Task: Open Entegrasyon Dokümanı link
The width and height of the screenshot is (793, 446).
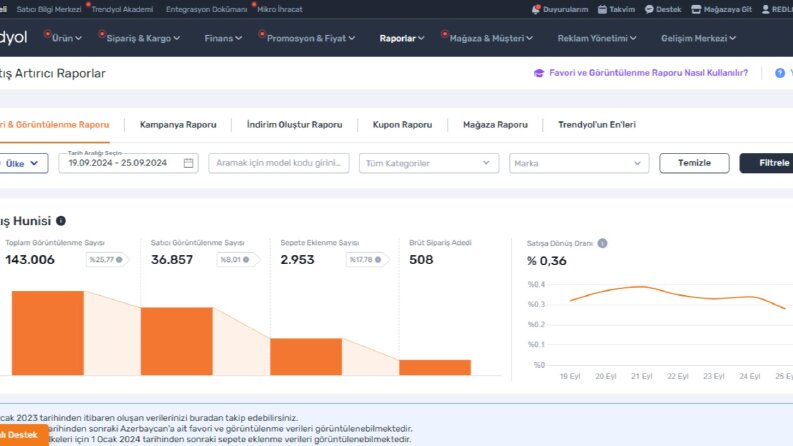Action: coord(206,10)
